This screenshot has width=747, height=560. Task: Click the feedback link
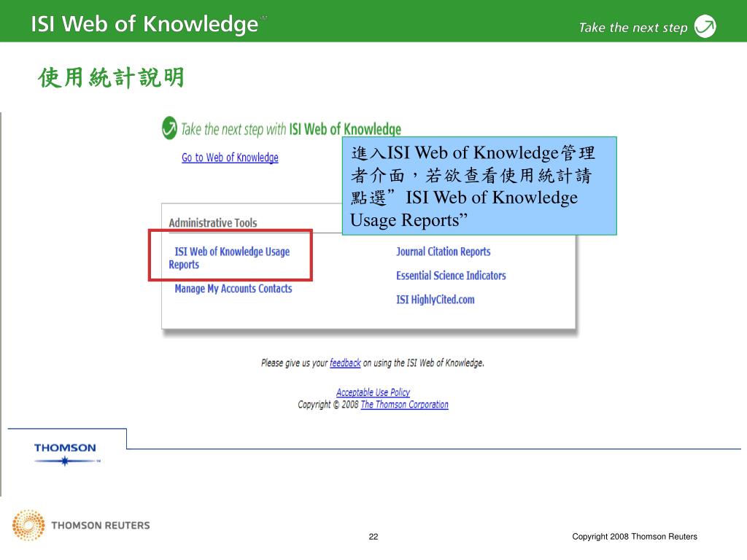click(345, 363)
